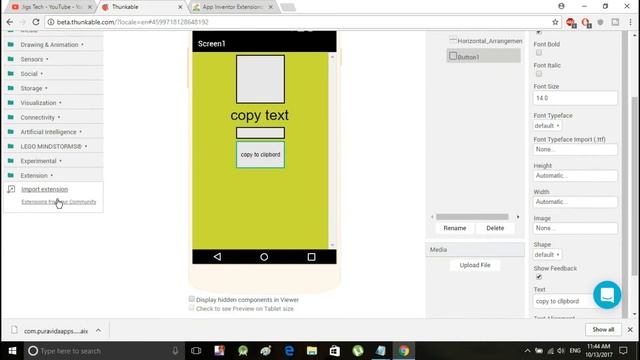This screenshot has width=640, height=360.
Task: Click the Experimental folder icon
Action: [x=11, y=161]
